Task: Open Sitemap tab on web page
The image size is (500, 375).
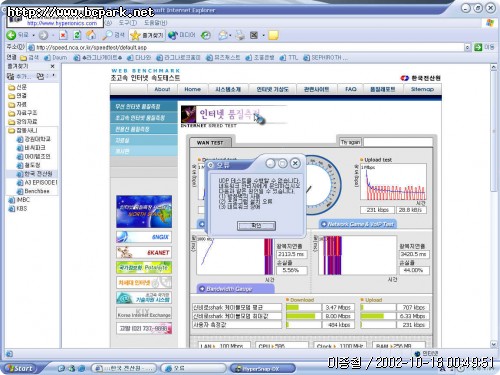Action: [422, 89]
